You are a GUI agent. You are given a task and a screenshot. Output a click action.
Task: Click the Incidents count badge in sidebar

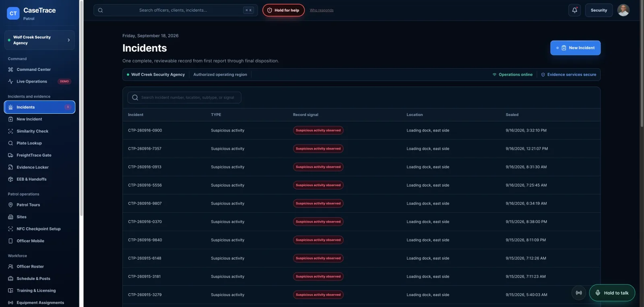point(68,107)
